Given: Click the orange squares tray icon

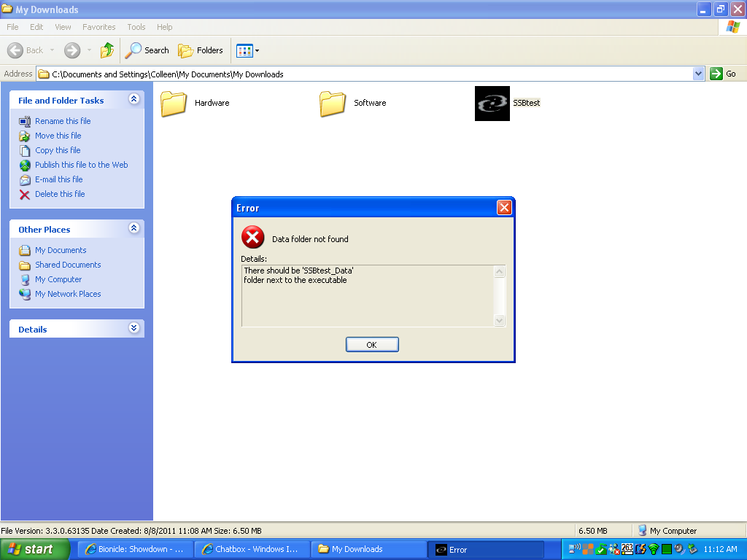Looking at the screenshot, I should click(588, 549).
